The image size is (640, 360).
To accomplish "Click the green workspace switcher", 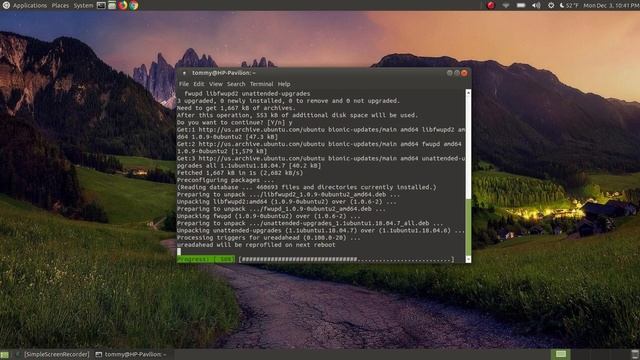I will [x=561, y=354].
